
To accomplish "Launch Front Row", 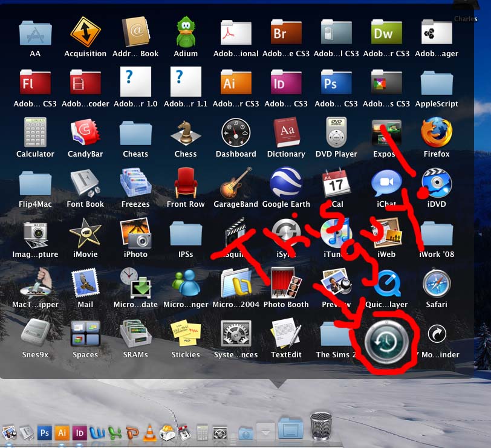I will (x=186, y=183).
